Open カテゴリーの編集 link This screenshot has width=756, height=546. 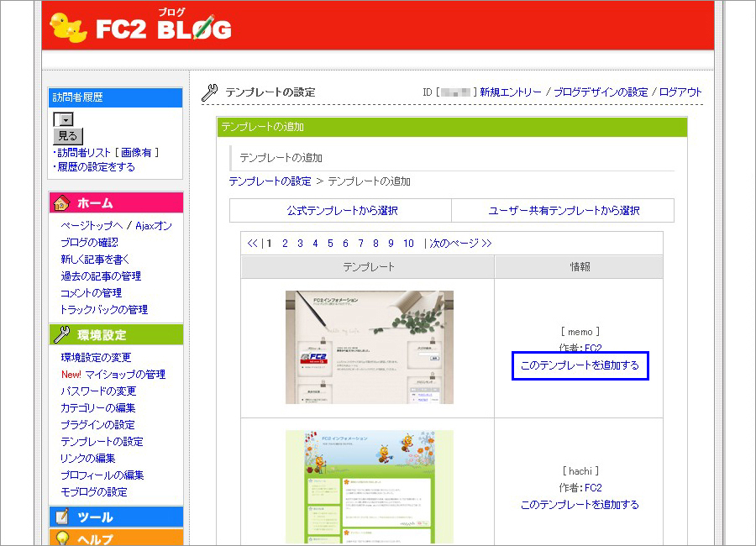click(x=98, y=408)
